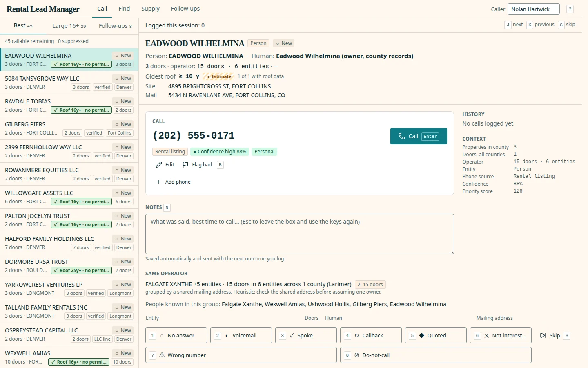Select WILLOWGATE ASSETS LLC lead
The image size is (588, 368).
(x=69, y=197)
